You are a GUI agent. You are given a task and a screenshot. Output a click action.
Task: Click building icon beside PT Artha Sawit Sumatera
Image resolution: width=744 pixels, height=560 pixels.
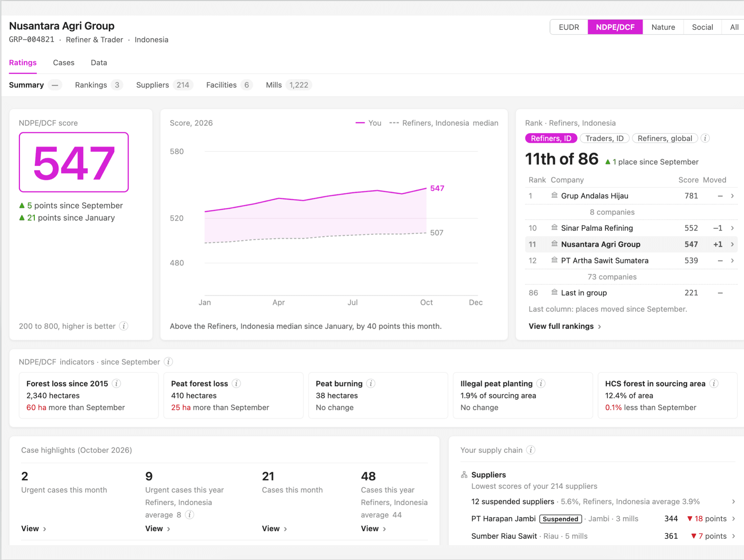click(x=554, y=260)
